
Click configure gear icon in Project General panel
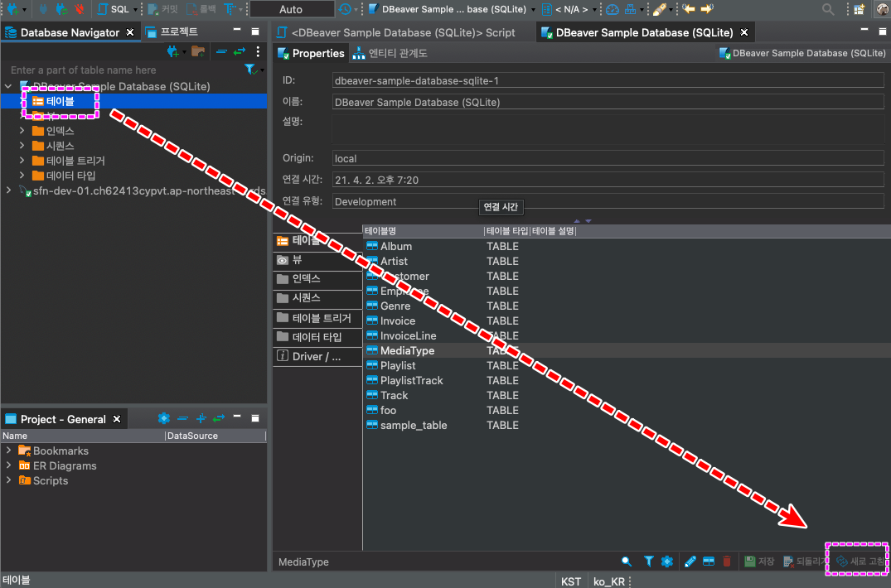click(163, 418)
